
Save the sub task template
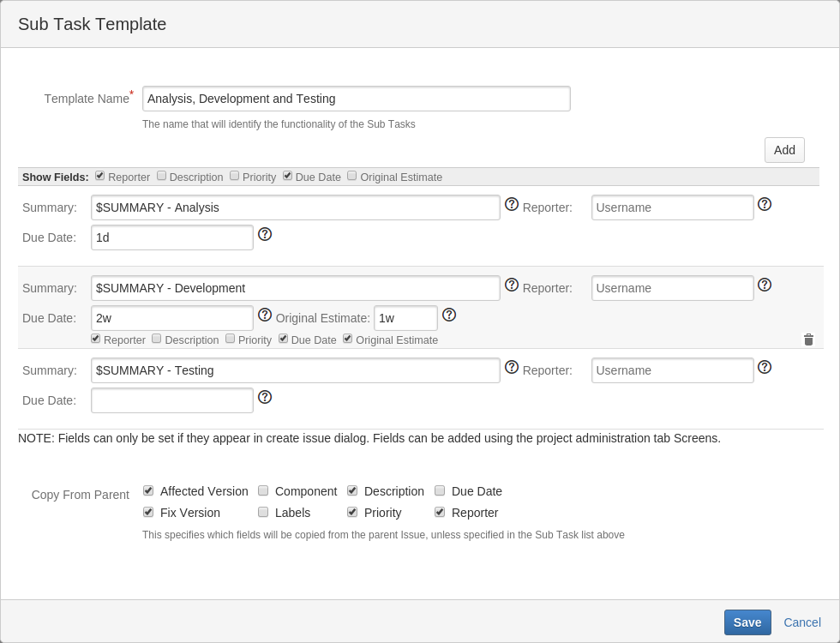tap(747, 622)
